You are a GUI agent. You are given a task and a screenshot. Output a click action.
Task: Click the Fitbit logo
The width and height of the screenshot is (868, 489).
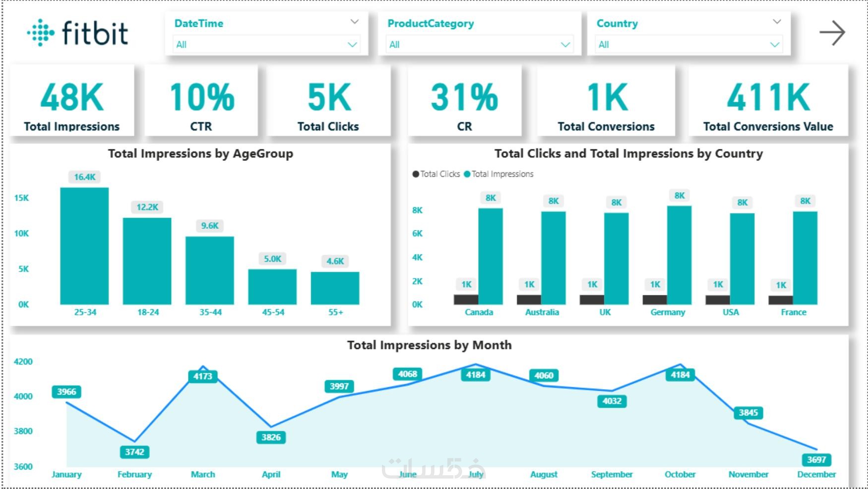coord(77,33)
